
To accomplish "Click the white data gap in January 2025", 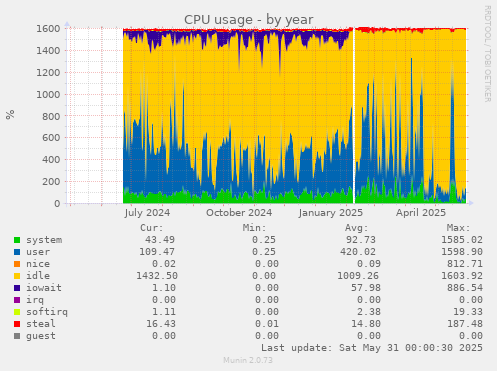I will [354, 117].
